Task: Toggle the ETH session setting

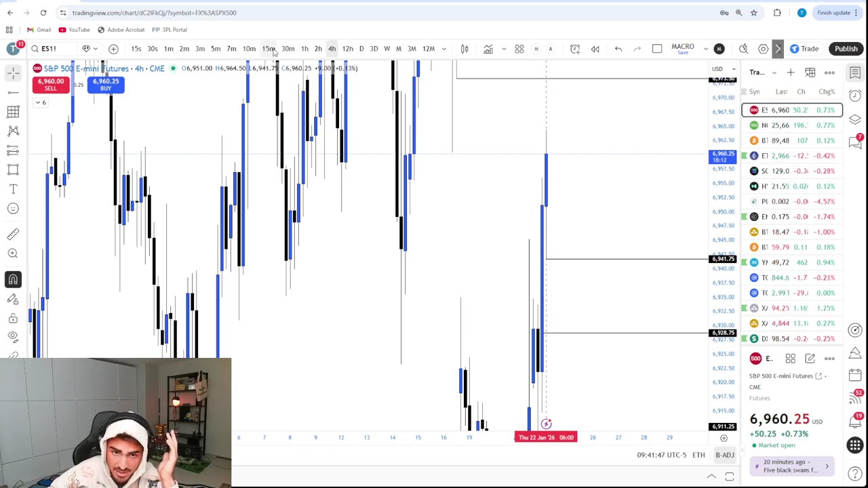Action: [x=698, y=455]
